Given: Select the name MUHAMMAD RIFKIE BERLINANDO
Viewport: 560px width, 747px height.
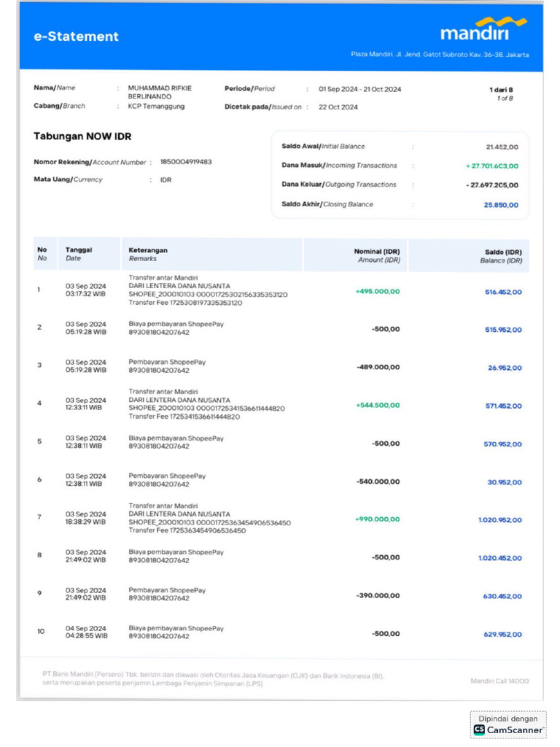Looking at the screenshot, I should [160, 92].
